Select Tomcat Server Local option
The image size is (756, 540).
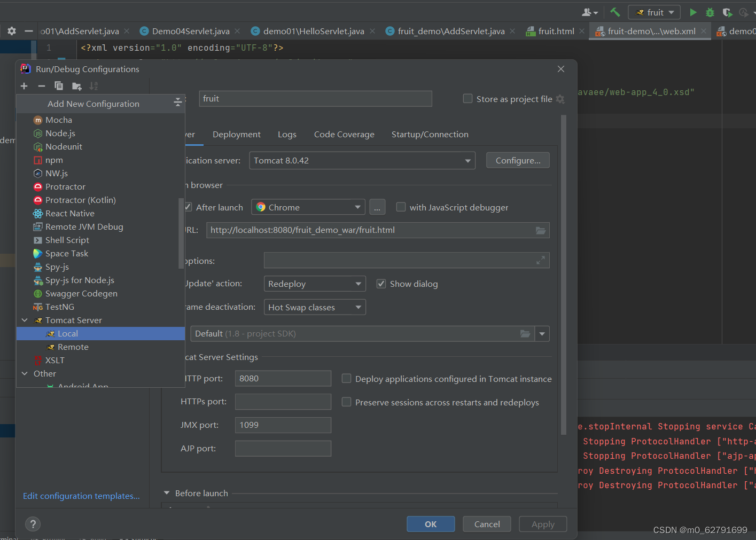(x=101, y=333)
